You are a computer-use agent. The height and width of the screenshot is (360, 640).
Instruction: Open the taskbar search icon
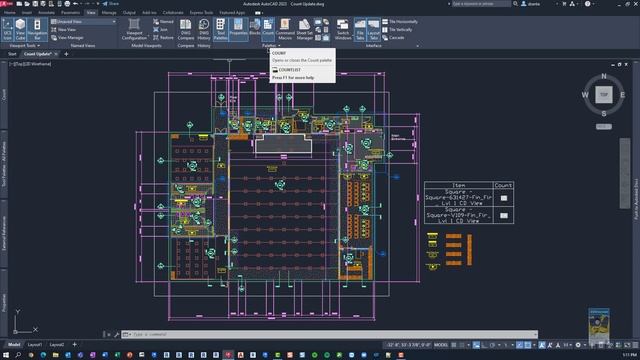click(18, 355)
